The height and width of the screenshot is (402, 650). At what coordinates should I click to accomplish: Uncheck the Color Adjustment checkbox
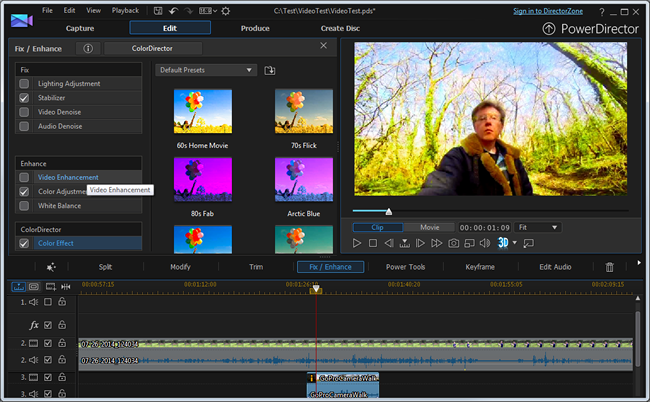tap(24, 191)
